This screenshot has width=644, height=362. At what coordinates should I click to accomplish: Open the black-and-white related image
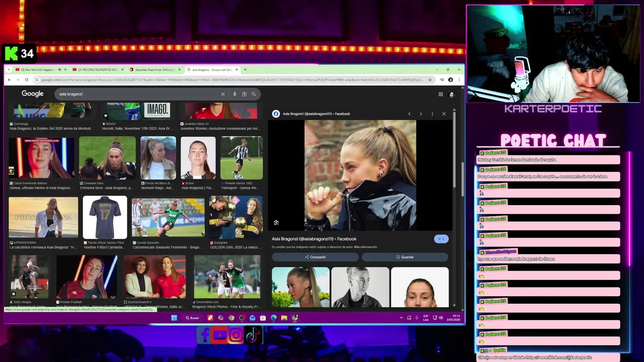coord(360,287)
